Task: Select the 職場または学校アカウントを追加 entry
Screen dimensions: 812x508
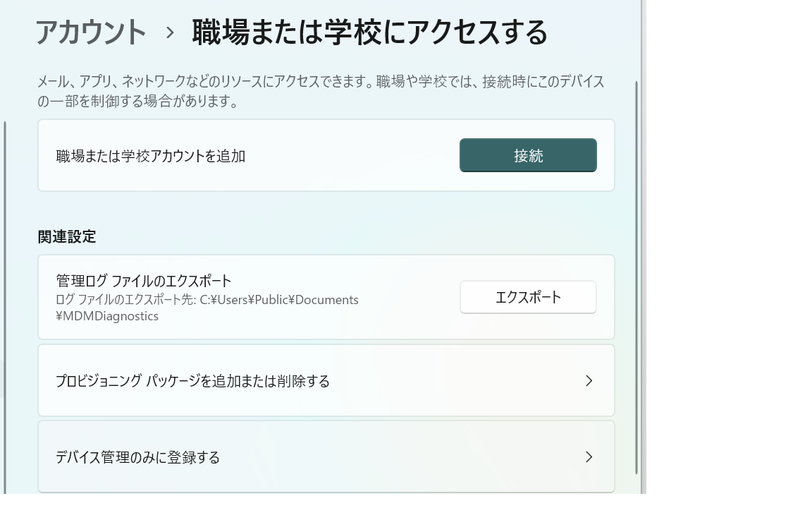Action: [151, 155]
